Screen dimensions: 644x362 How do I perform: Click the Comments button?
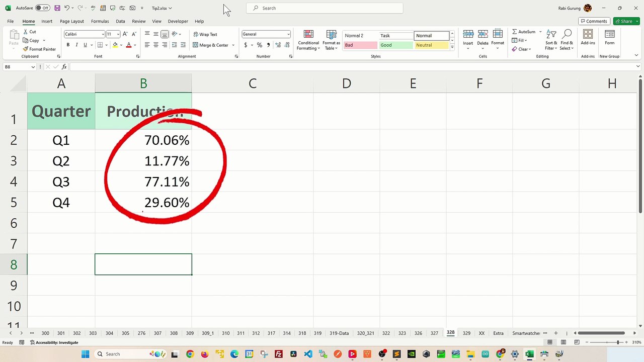click(x=594, y=21)
